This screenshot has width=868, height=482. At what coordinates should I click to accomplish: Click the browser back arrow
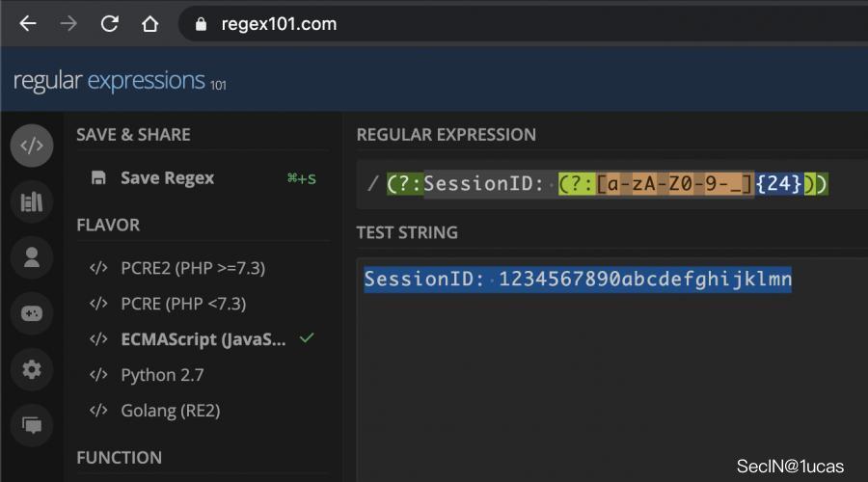(28, 24)
